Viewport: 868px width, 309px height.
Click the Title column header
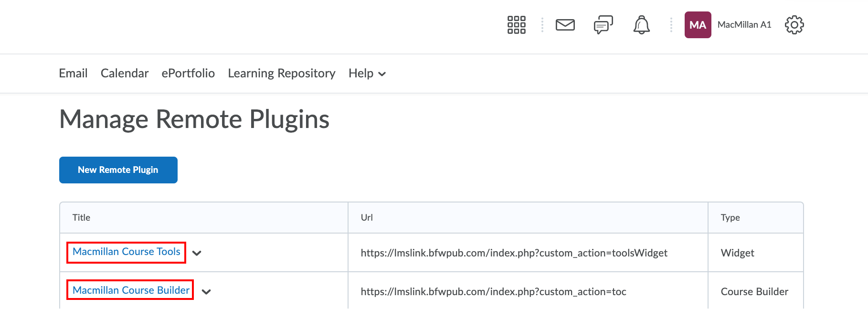(81, 218)
